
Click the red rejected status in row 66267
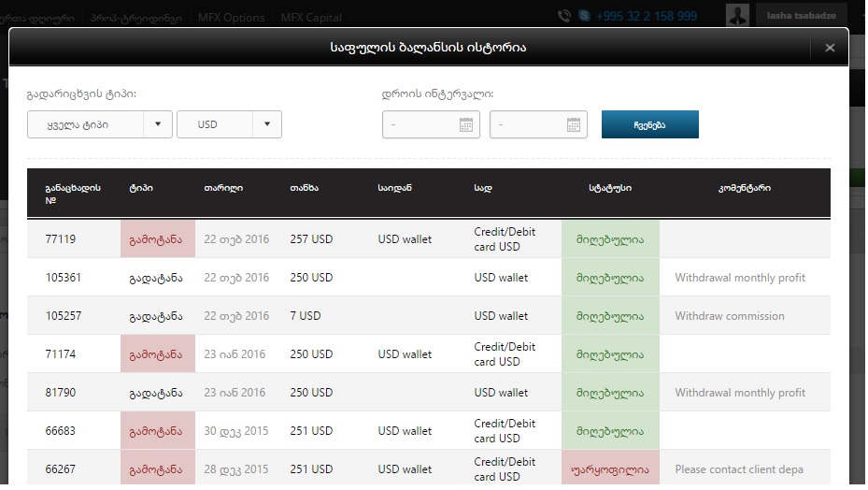coord(610,468)
